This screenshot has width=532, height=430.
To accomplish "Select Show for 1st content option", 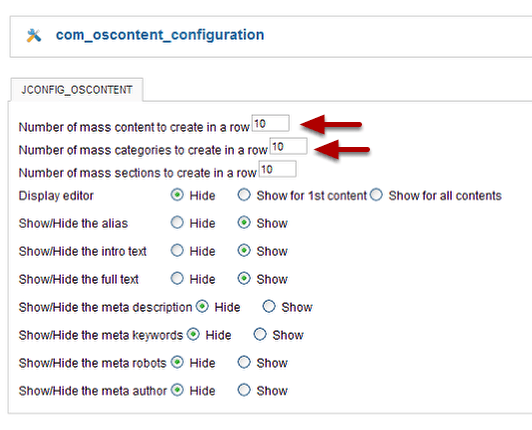I will pyautogui.click(x=244, y=195).
